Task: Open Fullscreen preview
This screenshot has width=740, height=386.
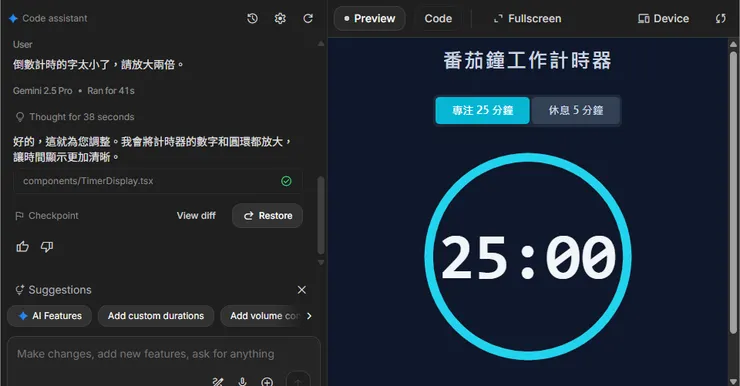Action: click(x=528, y=18)
